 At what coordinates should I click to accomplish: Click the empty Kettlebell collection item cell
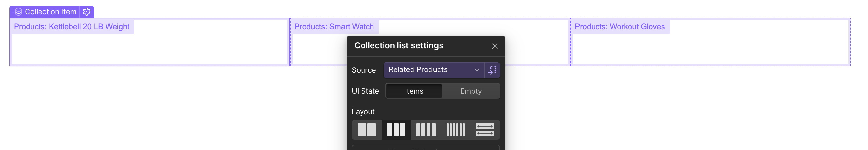[150, 49]
